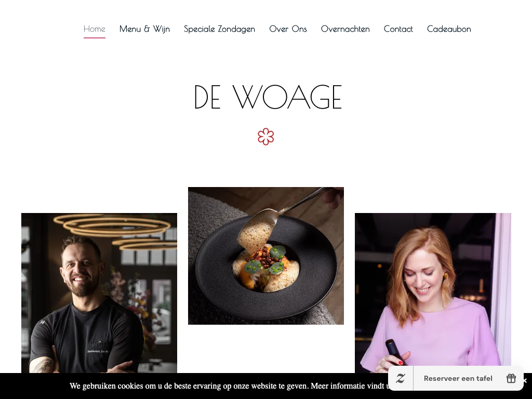Open the Over Ons page

288,29
